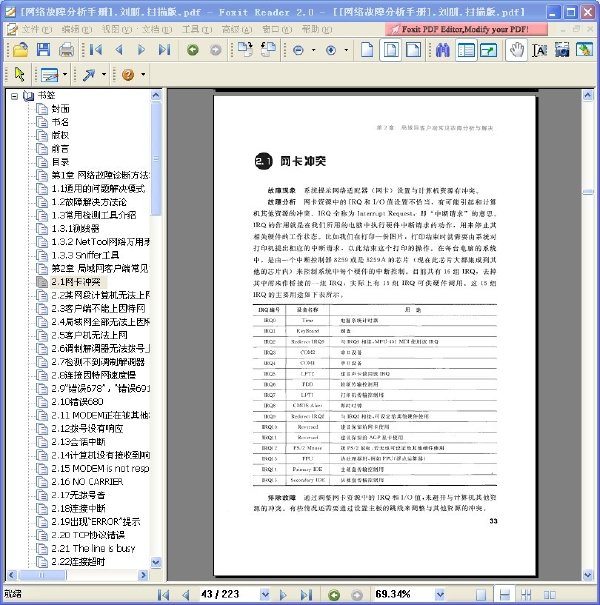600x605 pixels.
Task: Toggle the bookmarks navigation panel icon
Action: [466, 50]
